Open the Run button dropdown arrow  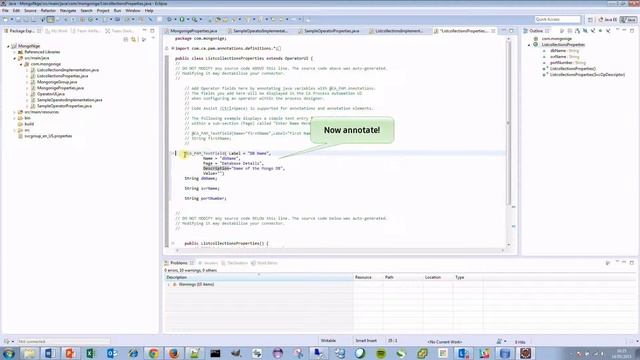pos(188,19)
